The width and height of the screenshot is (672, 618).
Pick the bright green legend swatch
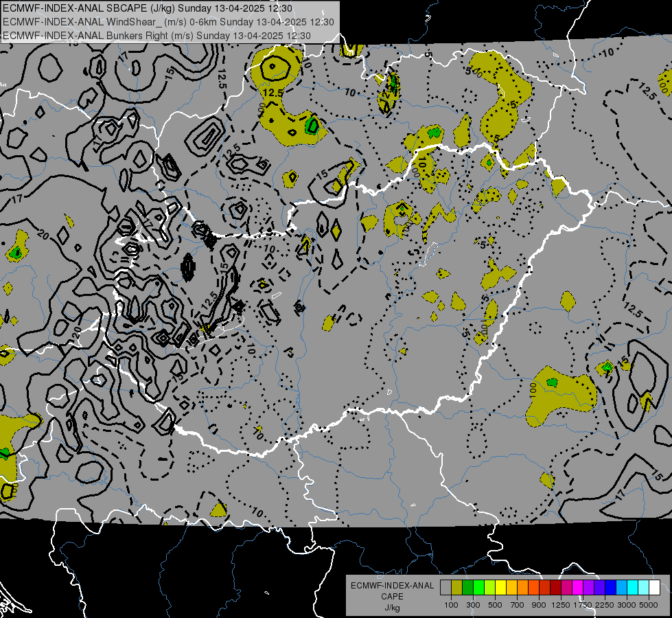(x=478, y=588)
